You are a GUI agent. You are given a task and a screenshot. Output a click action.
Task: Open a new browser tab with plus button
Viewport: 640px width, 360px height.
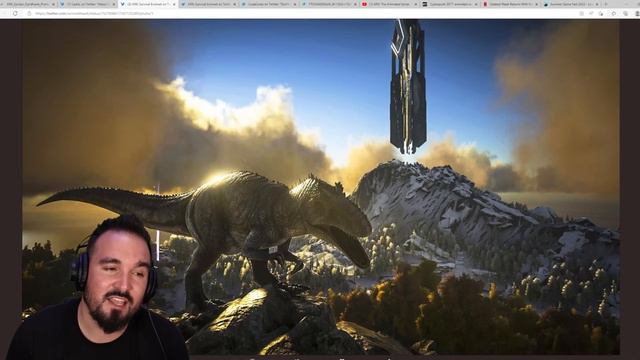click(x=606, y=4)
